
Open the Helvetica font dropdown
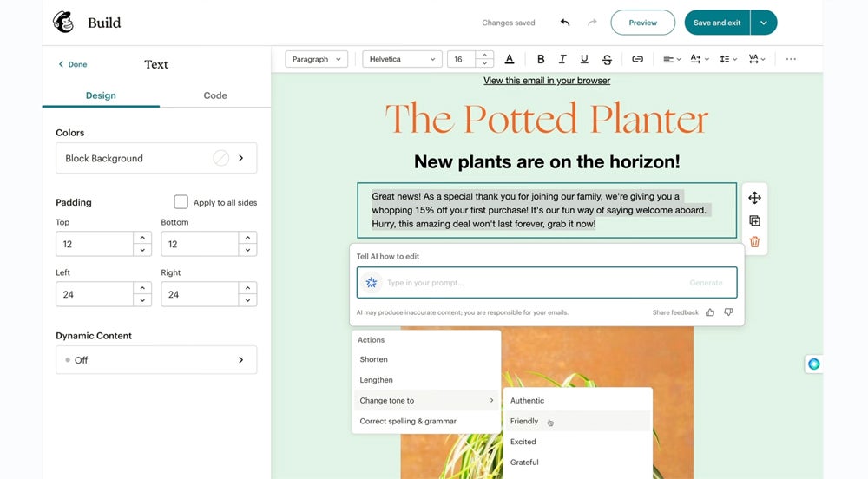[402, 59]
